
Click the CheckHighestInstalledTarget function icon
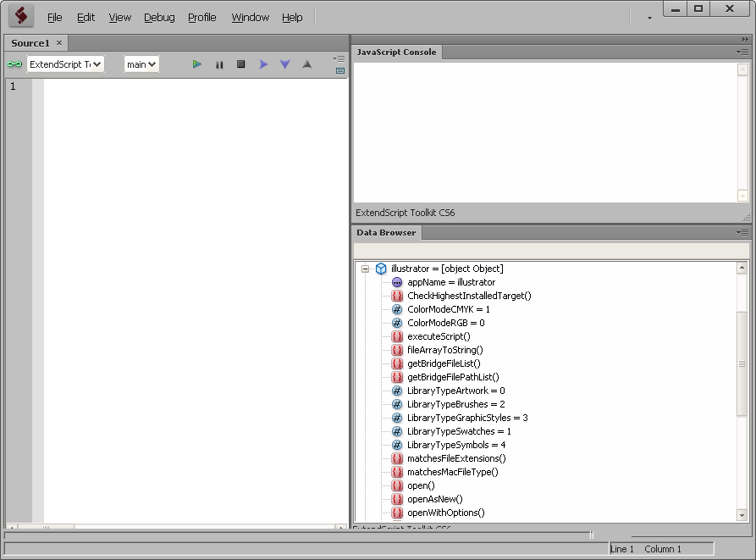(397, 296)
